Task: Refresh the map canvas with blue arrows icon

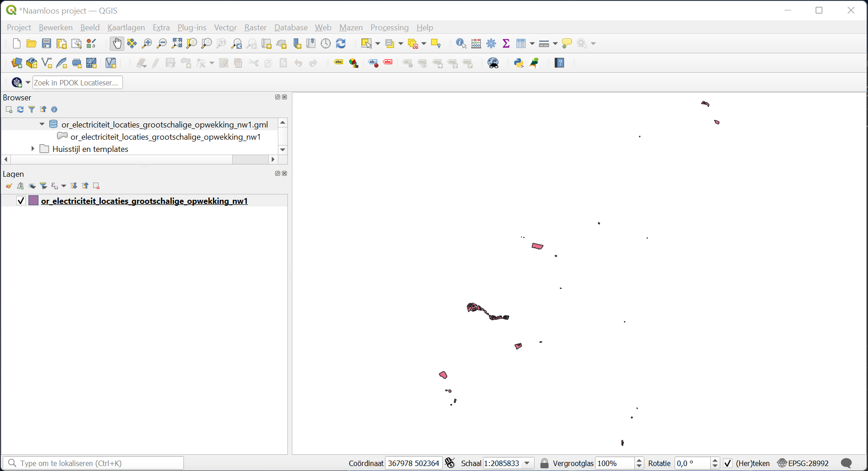Action: (x=341, y=43)
